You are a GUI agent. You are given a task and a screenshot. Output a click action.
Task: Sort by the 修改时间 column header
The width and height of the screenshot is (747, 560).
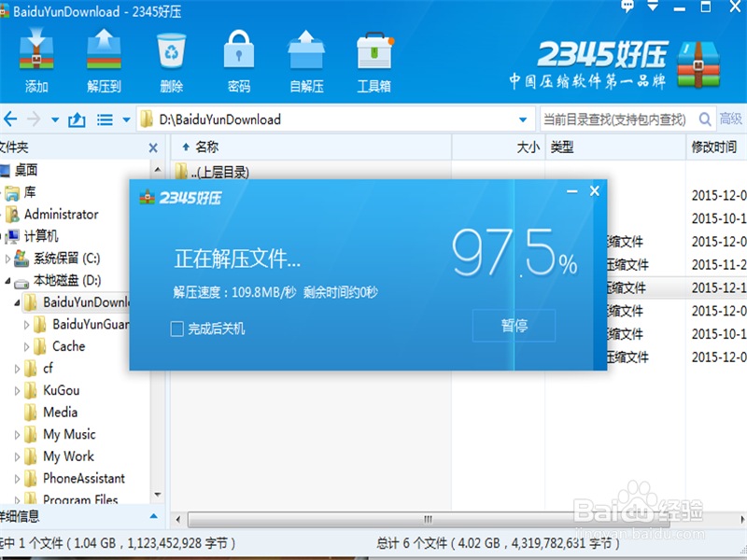pos(716,147)
